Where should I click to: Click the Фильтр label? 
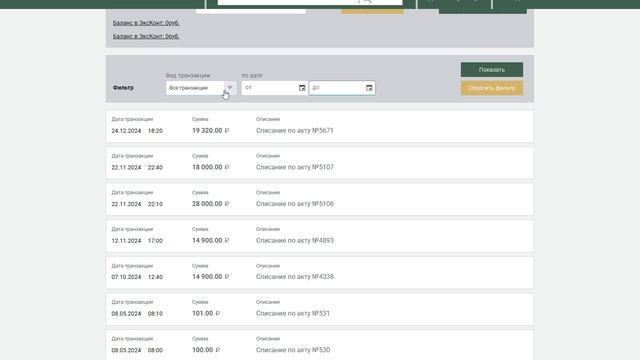[x=123, y=88]
